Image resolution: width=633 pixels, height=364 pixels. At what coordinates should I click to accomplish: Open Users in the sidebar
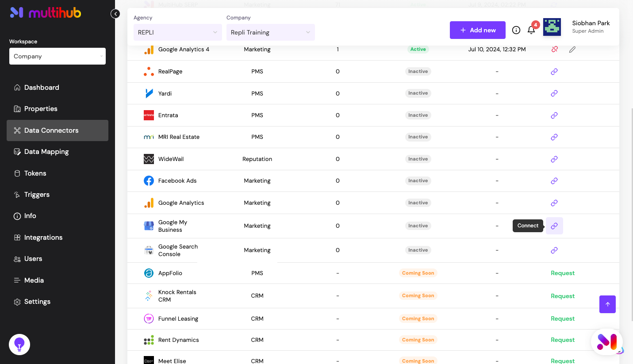tap(58, 259)
